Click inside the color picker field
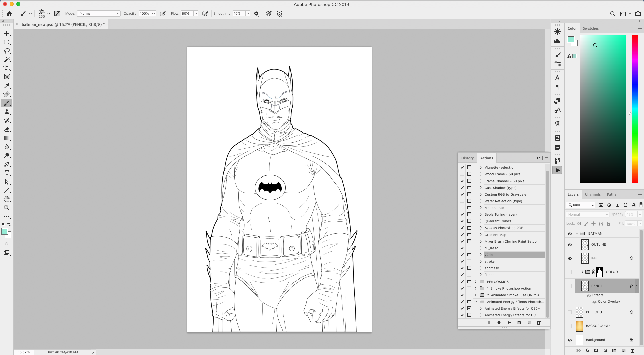 point(603,109)
